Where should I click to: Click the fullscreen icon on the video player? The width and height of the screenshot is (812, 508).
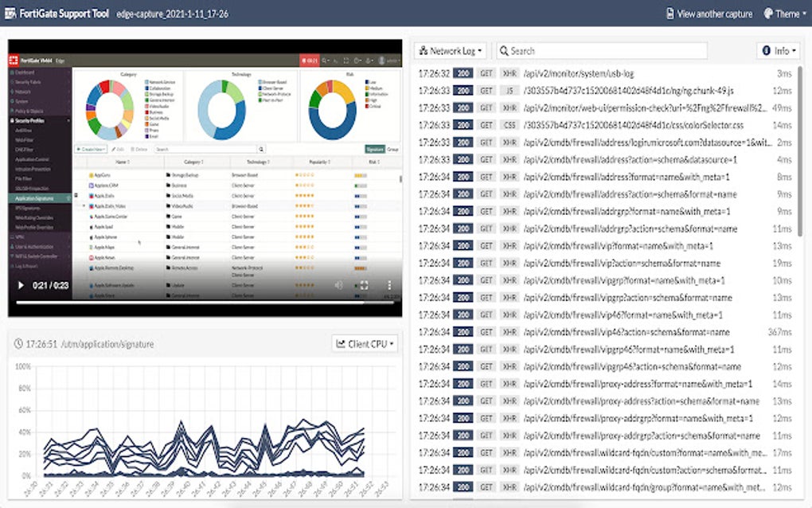[365, 285]
